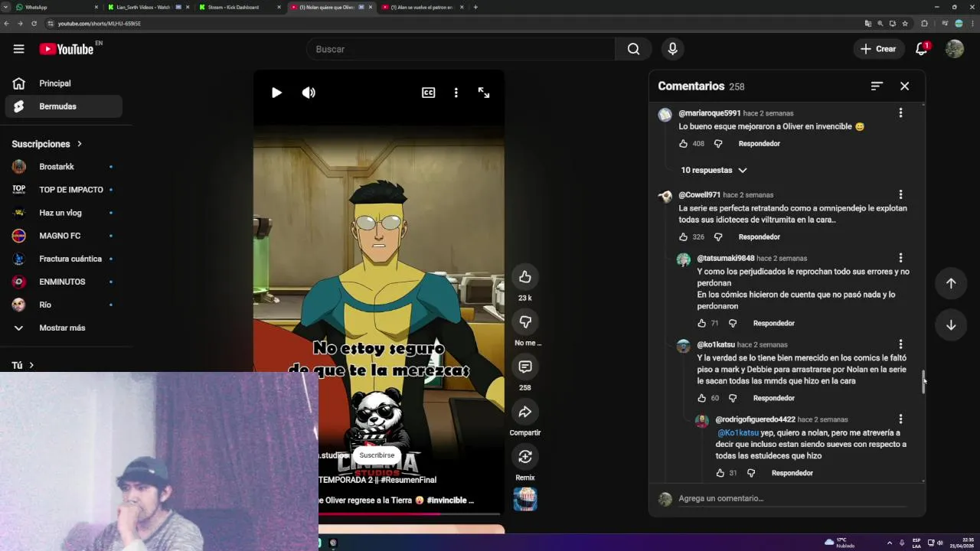The width and height of the screenshot is (980, 551).
Task: Subscribe with the Suscribirse button
Action: click(x=377, y=455)
